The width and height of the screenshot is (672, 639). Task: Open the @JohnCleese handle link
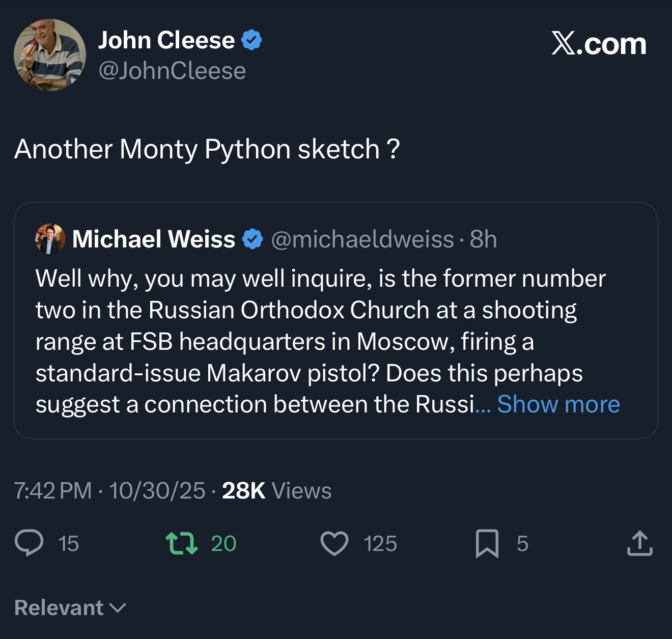click(172, 71)
